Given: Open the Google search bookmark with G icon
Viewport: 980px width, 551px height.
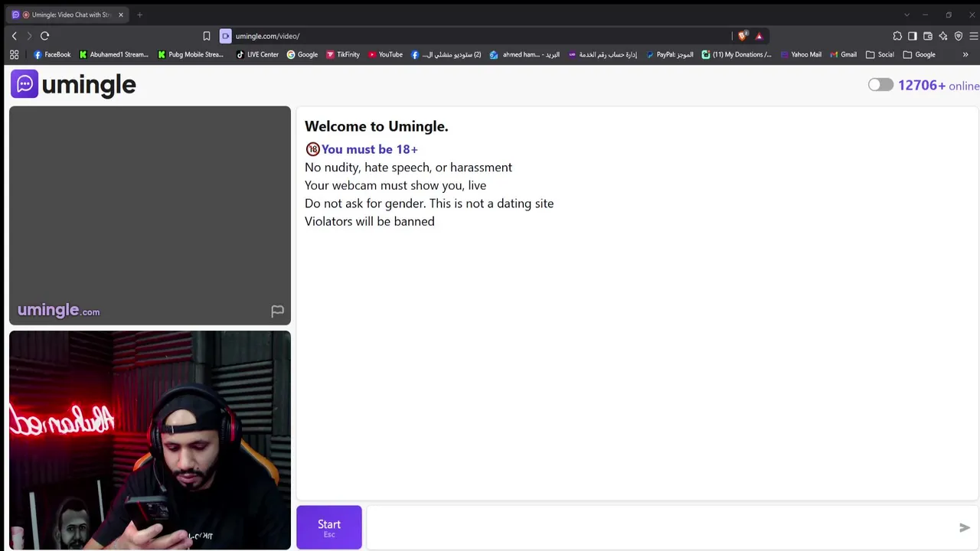Looking at the screenshot, I should [x=302, y=54].
